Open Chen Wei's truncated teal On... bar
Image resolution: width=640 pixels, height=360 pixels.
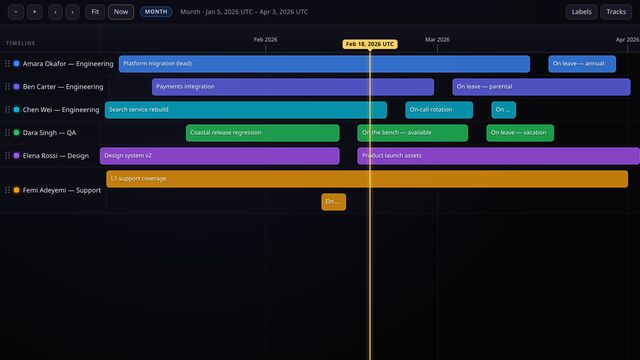(504, 110)
